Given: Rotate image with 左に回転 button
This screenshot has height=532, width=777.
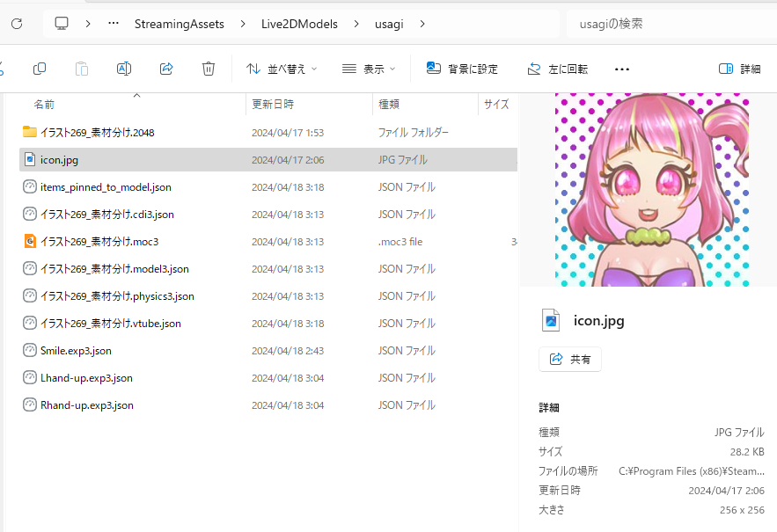Looking at the screenshot, I should tap(558, 69).
